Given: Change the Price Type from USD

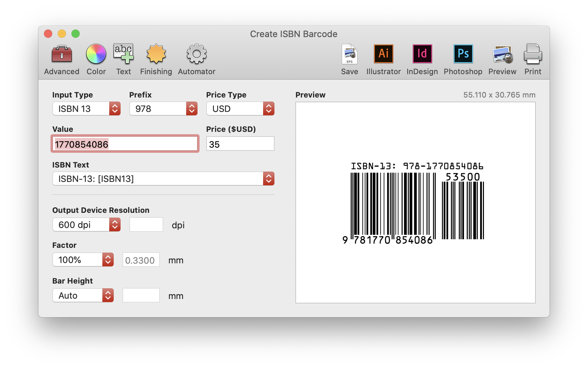Looking at the screenshot, I should [x=240, y=109].
